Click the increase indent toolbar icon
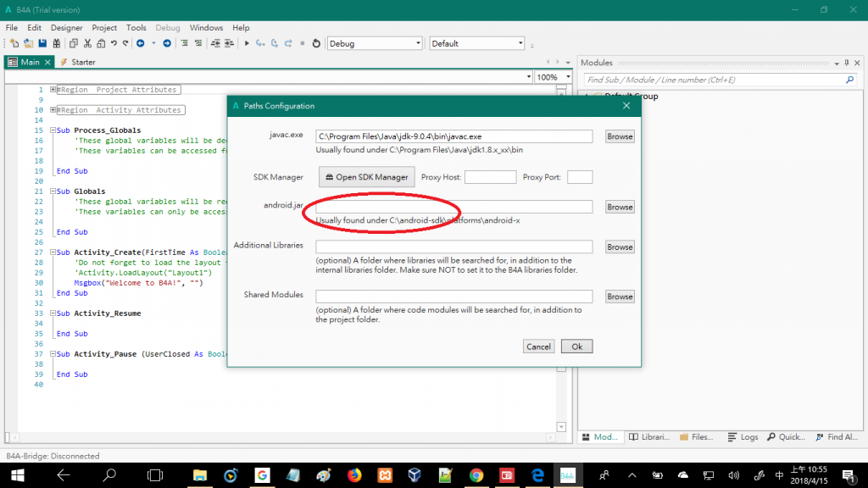Image resolution: width=868 pixels, height=488 pixels. click(229, 43)
